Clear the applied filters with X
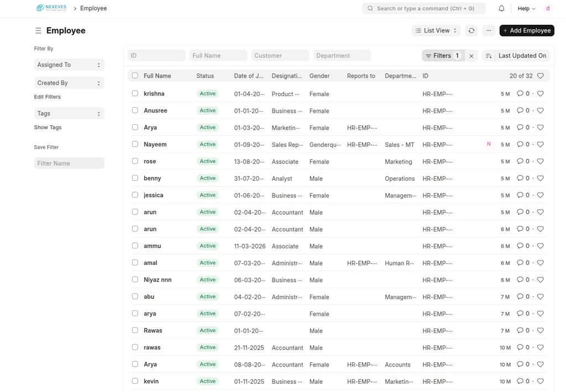Image resolution: width=566 pixels, height=392 pixels. coord(471,56)
